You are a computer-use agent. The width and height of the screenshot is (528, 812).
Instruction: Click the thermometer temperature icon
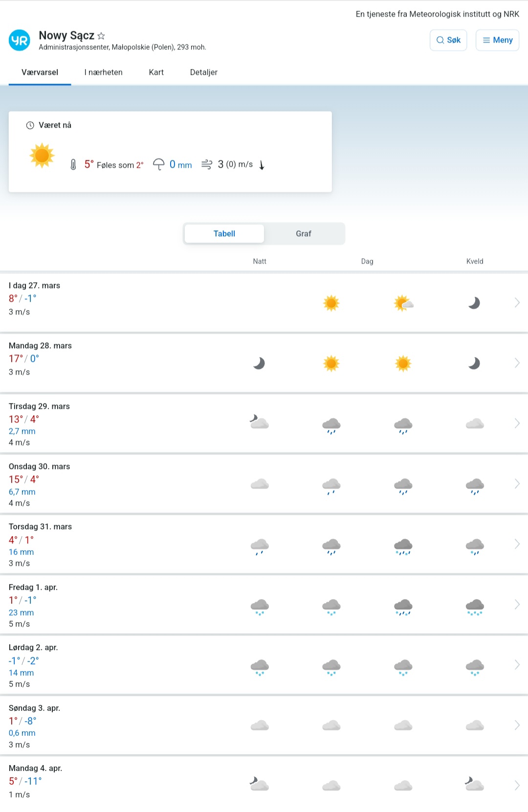(x=73, y=165)
